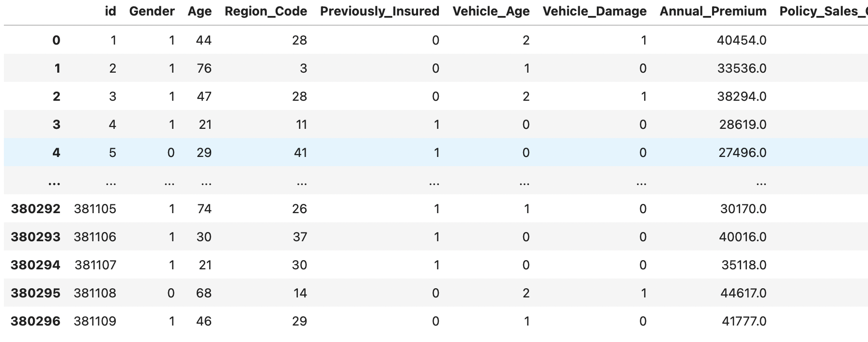Select the Annual_Premium column header
This screenshot has width=868, height=342.
pyautogui.click(x=713, y=12)
